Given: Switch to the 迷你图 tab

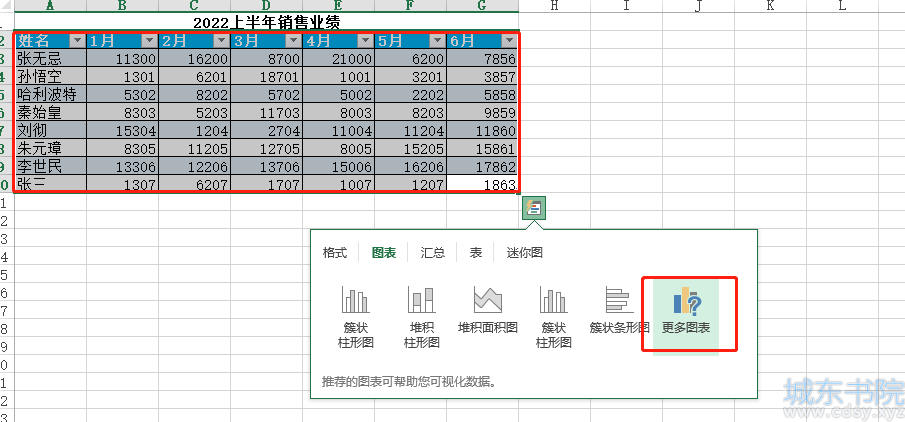Looking at the screenshot, I should click(525, 253).
